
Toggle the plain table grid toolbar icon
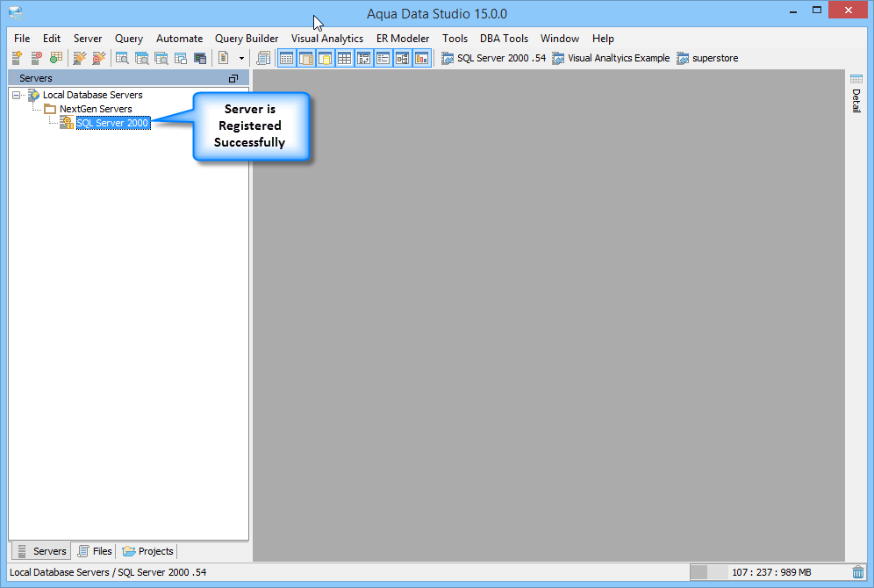point(345,58)
